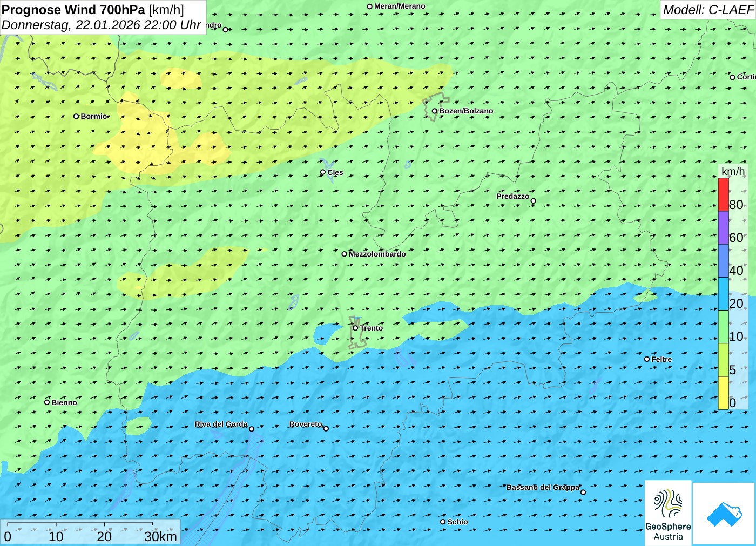756x546 pixels.
Task: Click the Trento city marker
Action: 355,328
